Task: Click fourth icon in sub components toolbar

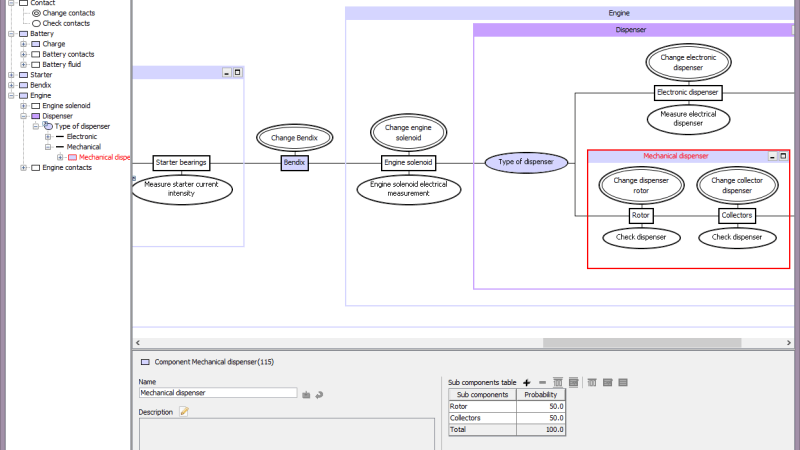Action: pyautogui.click(x=573, y=382)
